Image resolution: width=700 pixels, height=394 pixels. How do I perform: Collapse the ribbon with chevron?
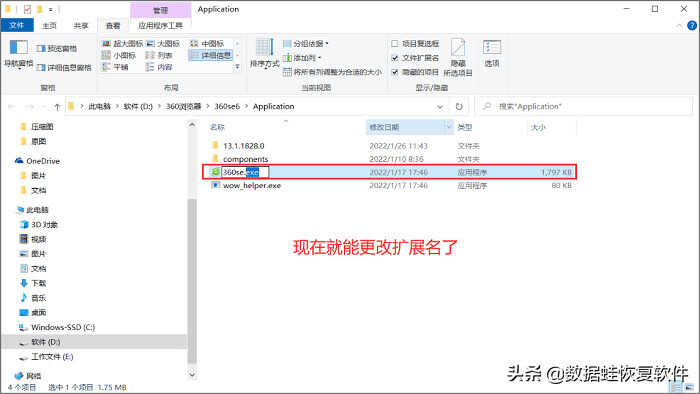click(x=679, y=26)
